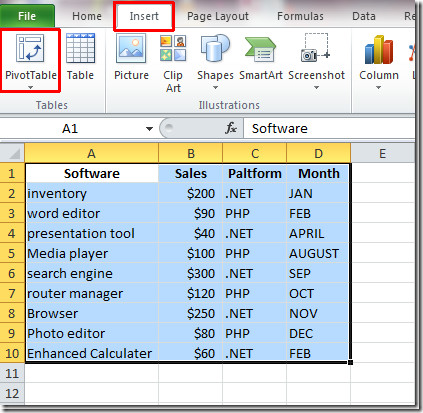423x413 pixels.
Task: Select the Enhanced Calculater cell
Action: 92,353
